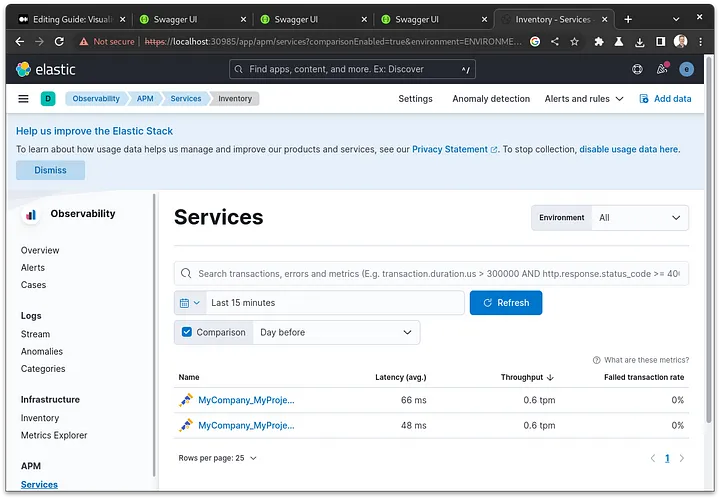
Task: Switch to Editing Guide browser tab
Action: 72,19
